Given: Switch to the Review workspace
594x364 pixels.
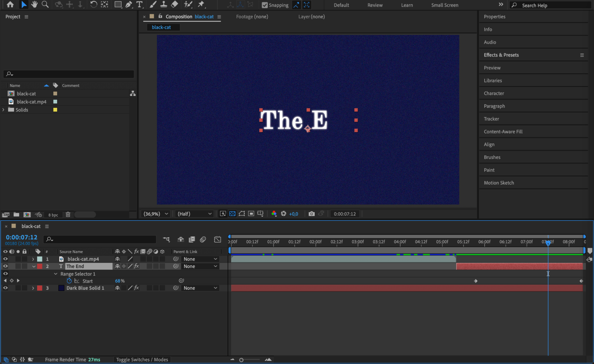Looking at the screenshot, I should (x=375, y=5).
